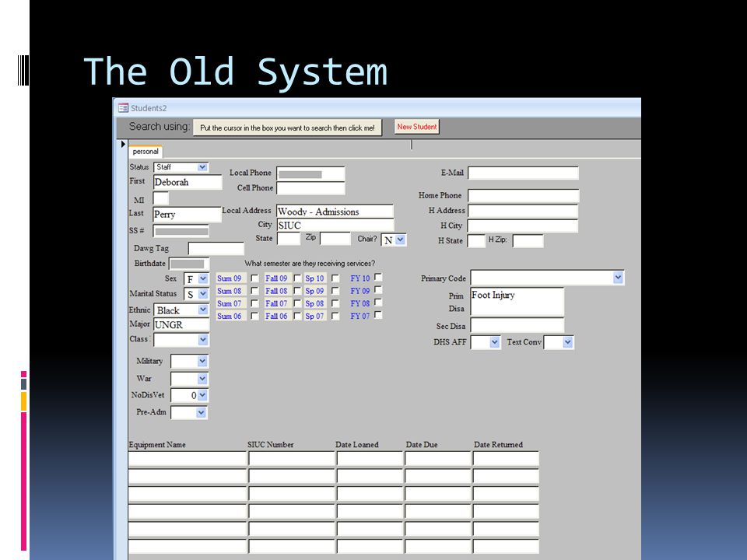Viewport: 747px width, 560px height.
Task: Click the Sec Disa input field
Action: click(517, 325)
